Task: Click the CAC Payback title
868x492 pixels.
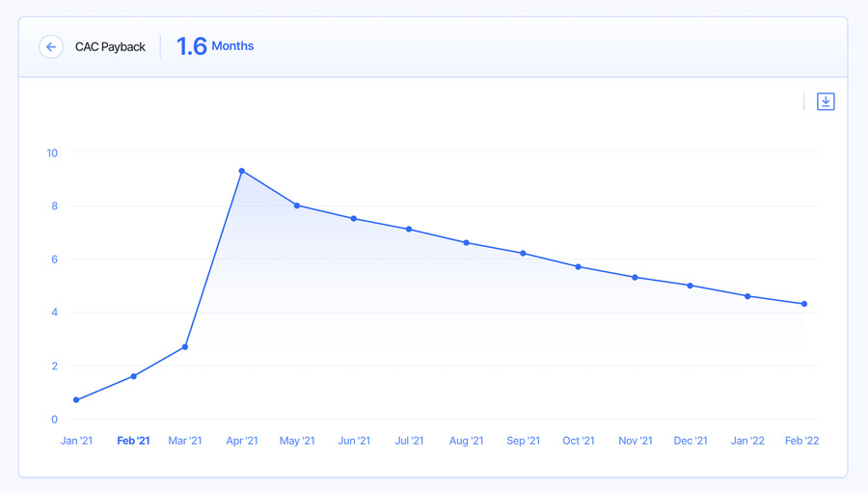Action: tap(110, 47)
